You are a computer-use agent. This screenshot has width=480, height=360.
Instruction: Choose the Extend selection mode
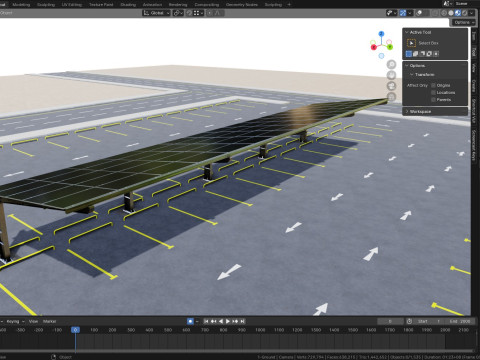(x=416, y=54)
